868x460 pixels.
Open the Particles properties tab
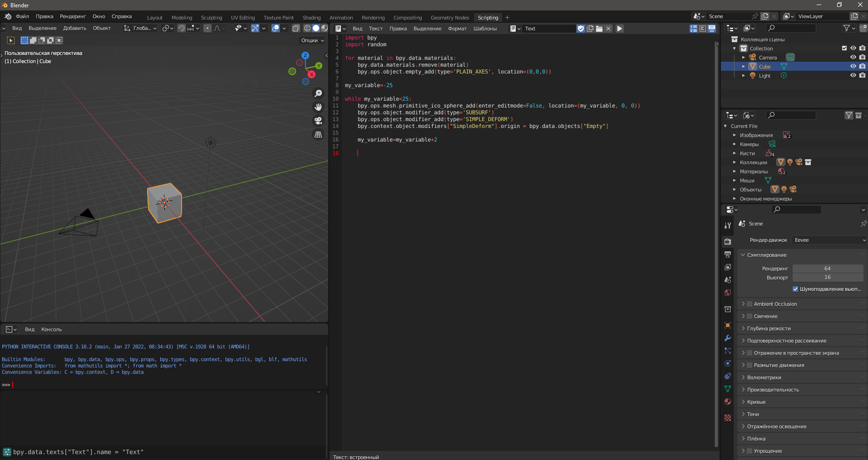(728, 351)
